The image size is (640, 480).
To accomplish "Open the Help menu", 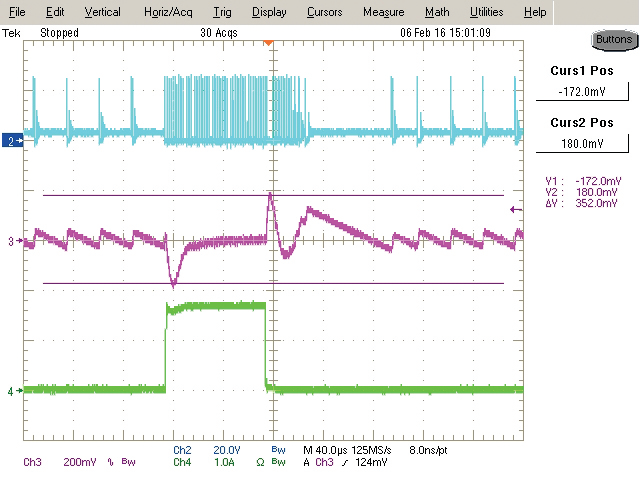I will click(x=535, y=12).
